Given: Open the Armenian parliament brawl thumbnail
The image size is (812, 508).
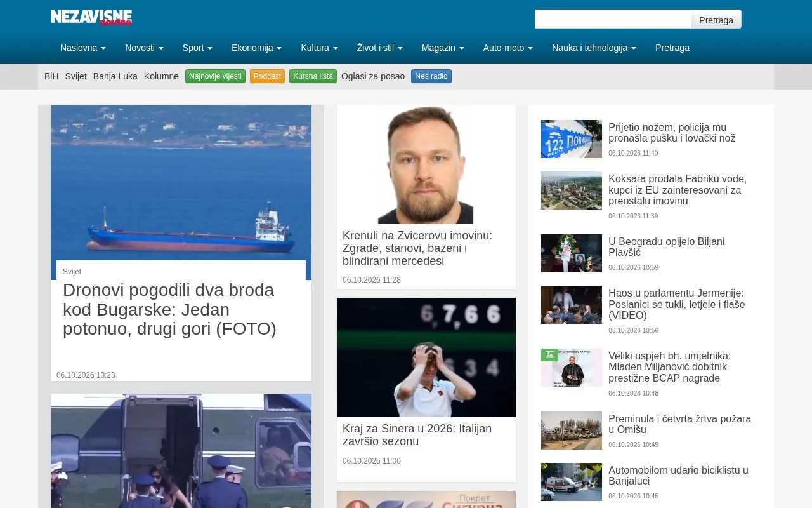Looking at the screenshot, I should (x=572, y=305).
